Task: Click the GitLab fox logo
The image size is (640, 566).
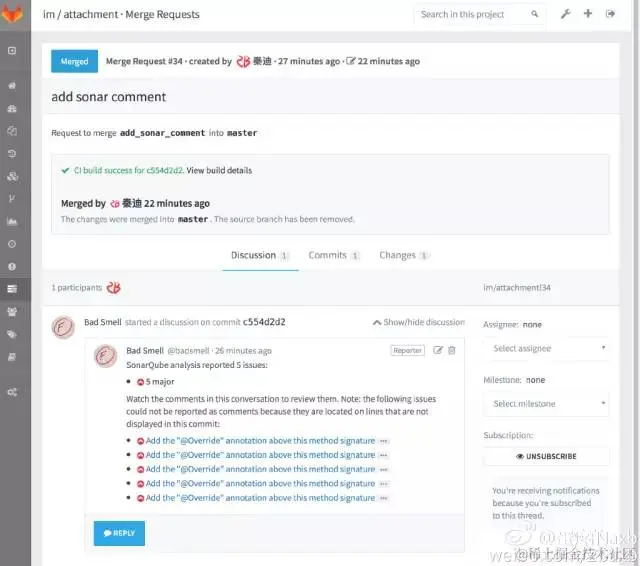Action: (x=12, y=12)
